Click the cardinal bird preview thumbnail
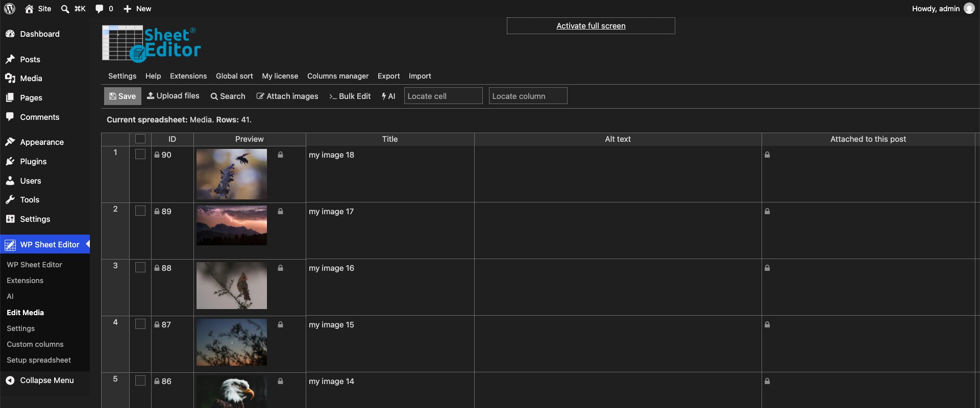 point(232,286)
